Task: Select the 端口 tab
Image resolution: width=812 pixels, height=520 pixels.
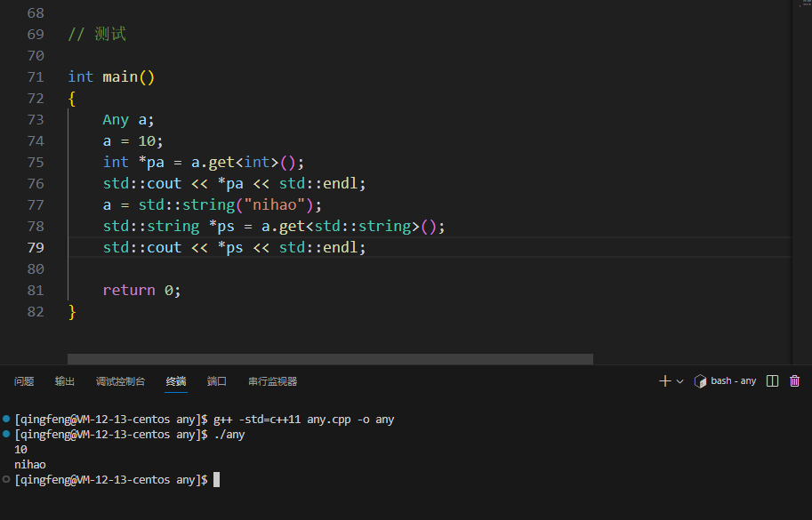Action: tap(216, 380)
